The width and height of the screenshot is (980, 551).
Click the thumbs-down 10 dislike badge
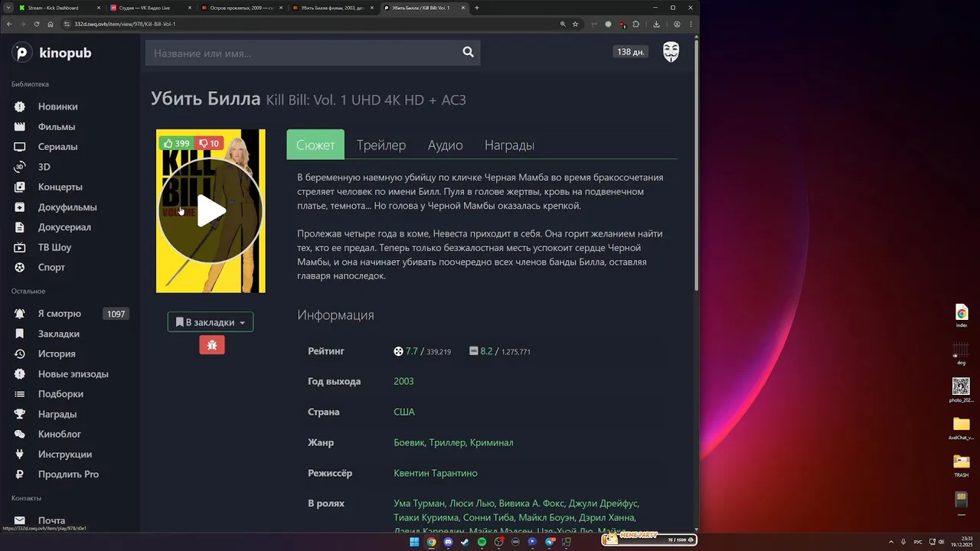tap(208, 143)
